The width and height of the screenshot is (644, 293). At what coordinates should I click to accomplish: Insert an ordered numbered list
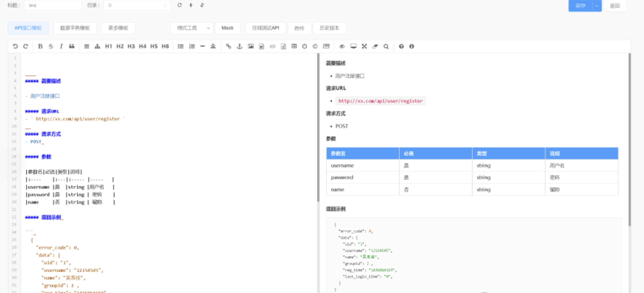(x=192, y=46)
